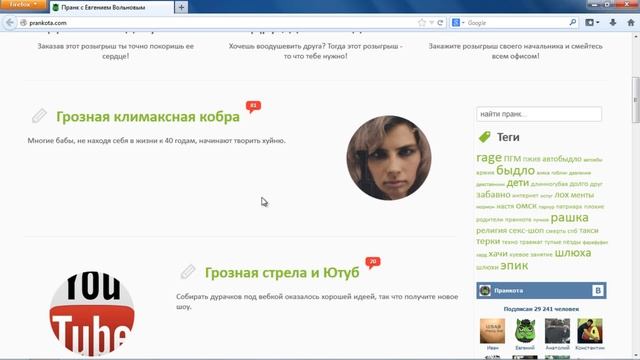Viewport: 640px width, 360px height.
Task: Click the green tag icon beside Теги
Action: [x=484, y=137]
